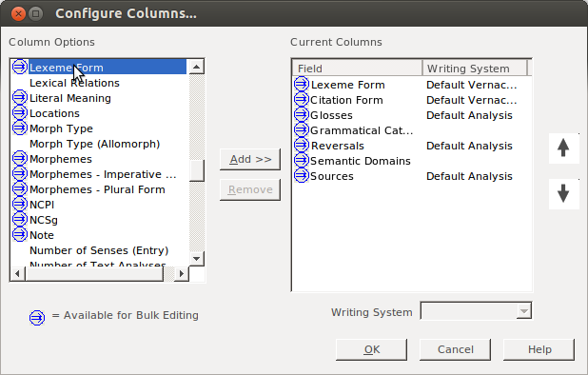Screen dimensions: 588x375
Task: Select NCPl in Column Options
Action: (42, 205)
